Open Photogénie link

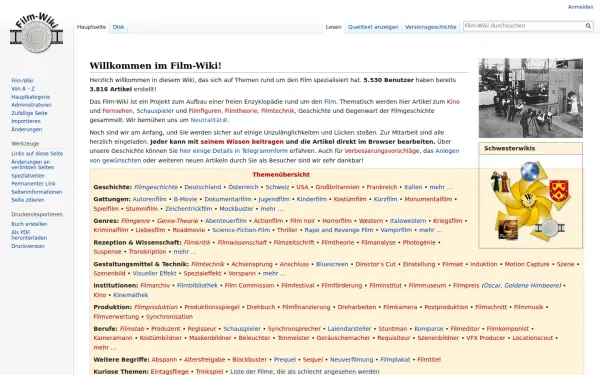point(419,243)
